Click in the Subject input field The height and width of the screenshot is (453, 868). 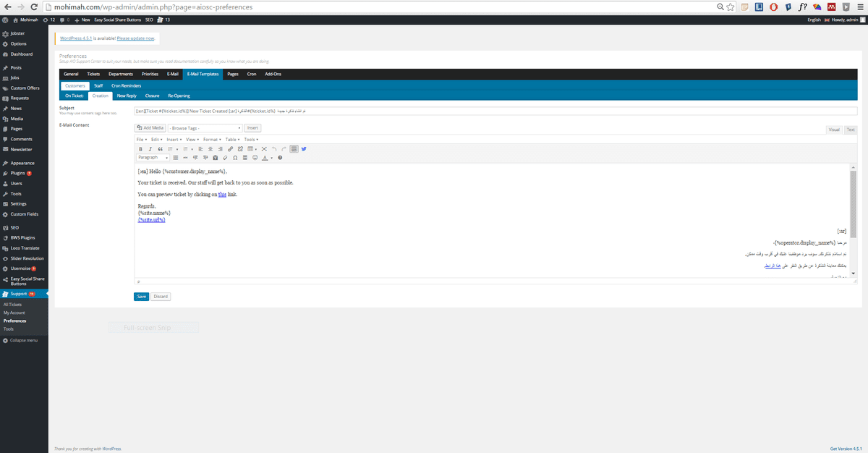495,111
